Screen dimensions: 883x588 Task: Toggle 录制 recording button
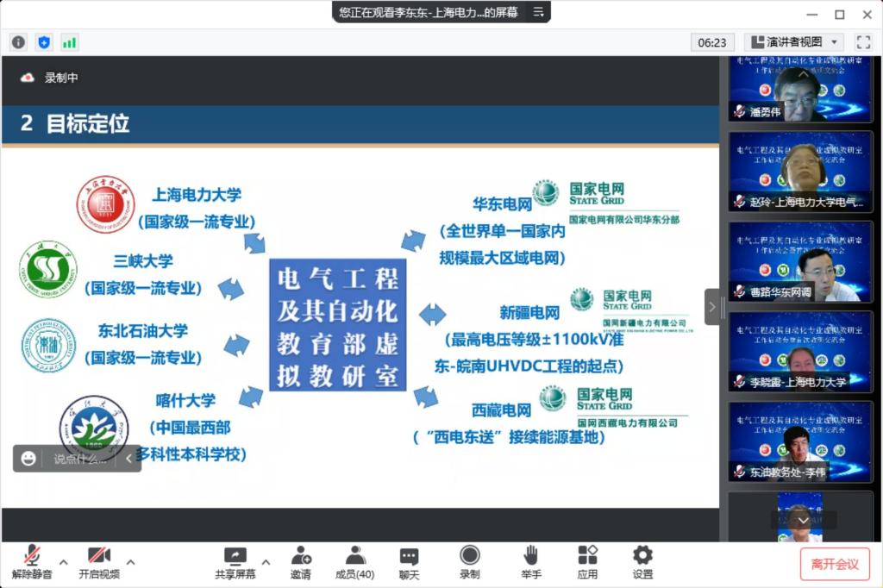point(469,563)
